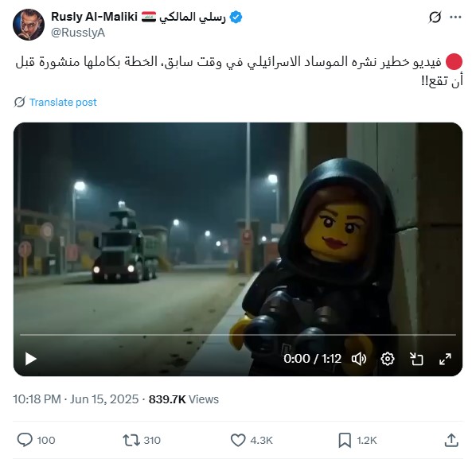Click the picture-in-picture pop-out icon
Viewport: 476px width, 459px height.
click(x=416, y=360)
